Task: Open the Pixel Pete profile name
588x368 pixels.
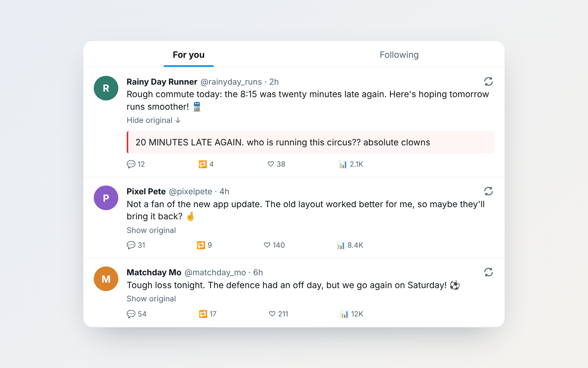Action: (146, 191)
